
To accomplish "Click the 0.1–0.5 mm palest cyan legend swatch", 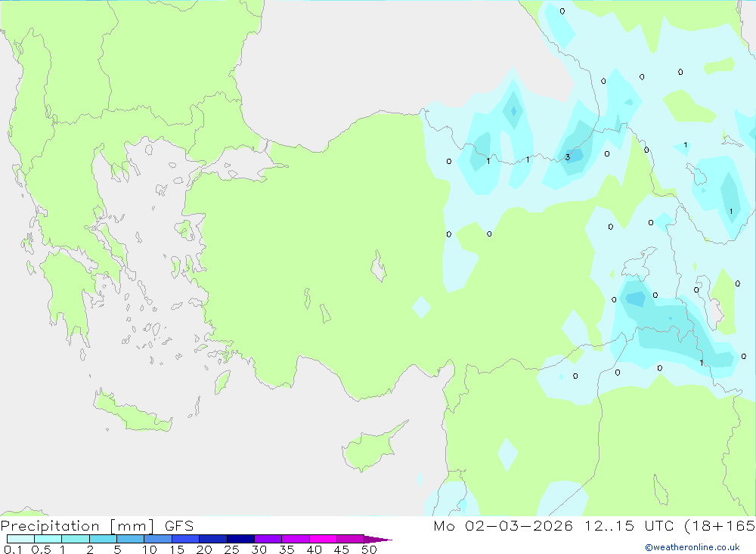I will click(x=20, y=539).
